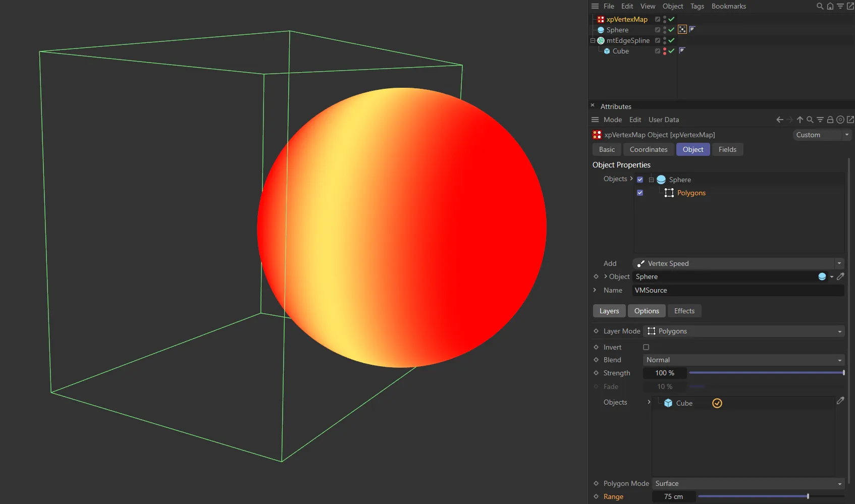855x504 pixels.
Task: Open the Bookmarks menu
Action: click(728, 6)
